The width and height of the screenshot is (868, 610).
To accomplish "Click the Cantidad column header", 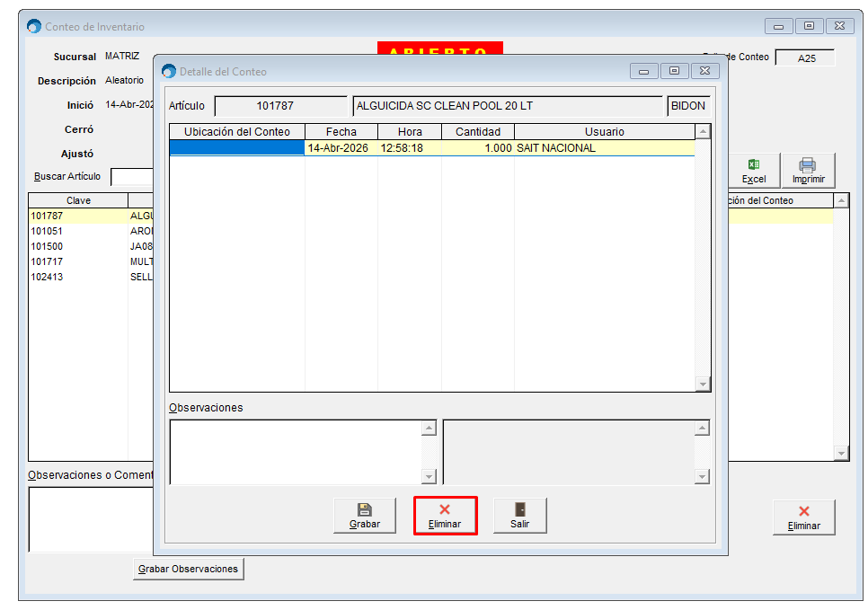I will point(477,132).
